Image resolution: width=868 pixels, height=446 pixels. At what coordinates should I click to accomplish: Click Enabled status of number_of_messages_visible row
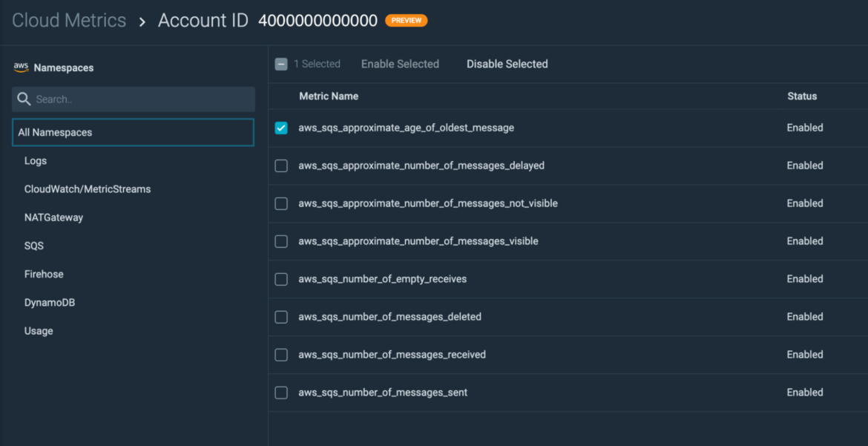point(805,242)
